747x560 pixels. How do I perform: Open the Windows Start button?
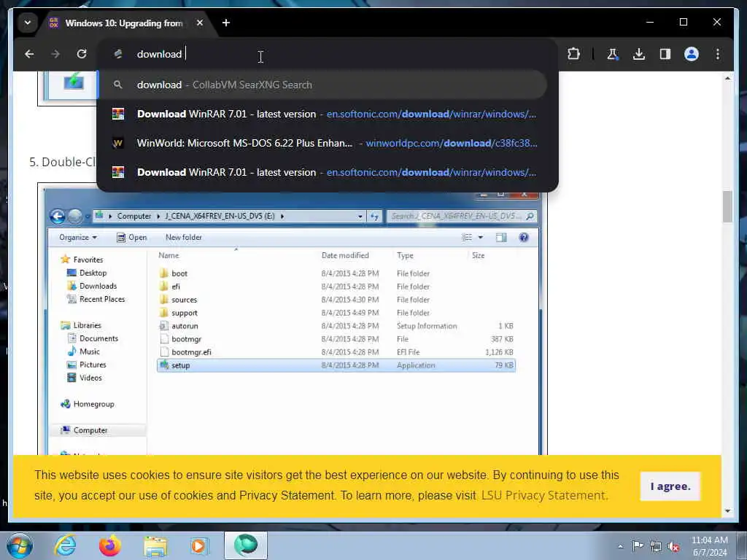[20, 545]
